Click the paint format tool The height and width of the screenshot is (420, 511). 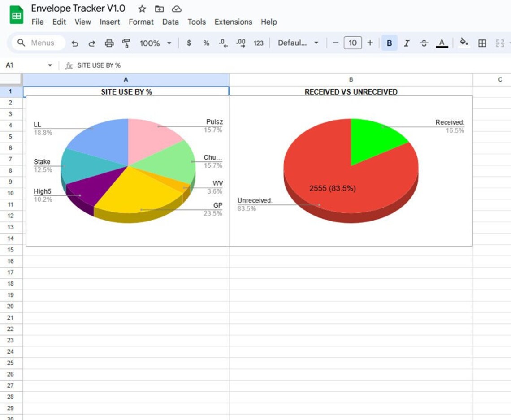pyautogui.click(x=126, y=43)
